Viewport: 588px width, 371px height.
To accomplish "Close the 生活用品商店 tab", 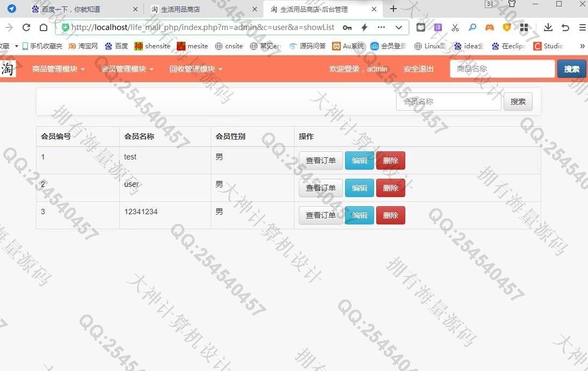I will (255, 9).
